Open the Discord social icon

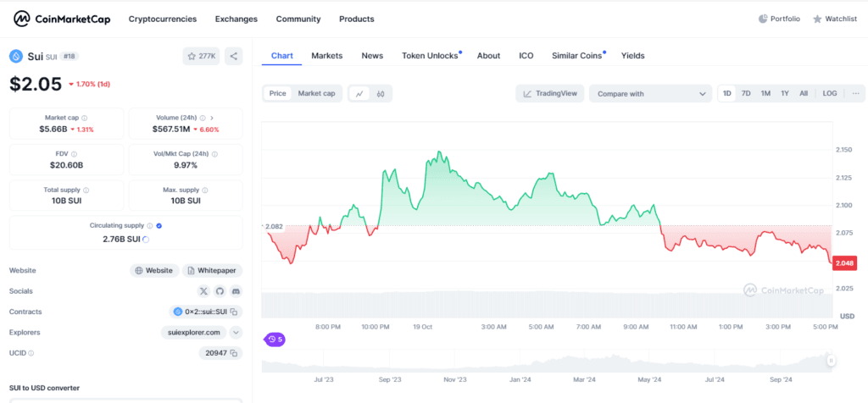[236, 290]
